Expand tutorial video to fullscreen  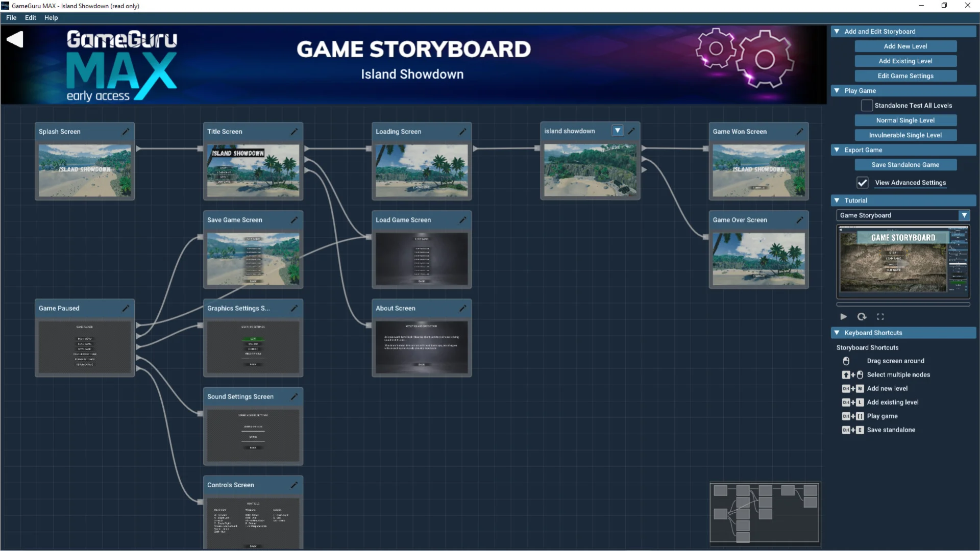pos(880,317)
